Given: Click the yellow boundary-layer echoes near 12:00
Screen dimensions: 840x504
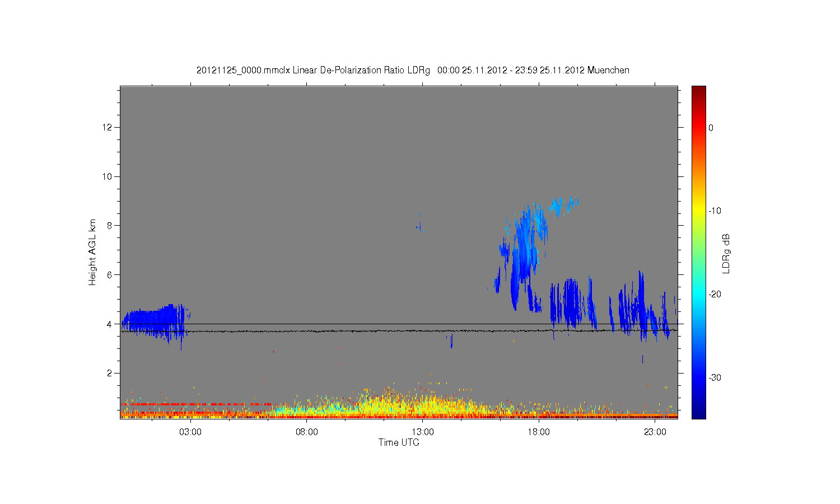Looking at the screenshot, I should (x=392, y=404).
